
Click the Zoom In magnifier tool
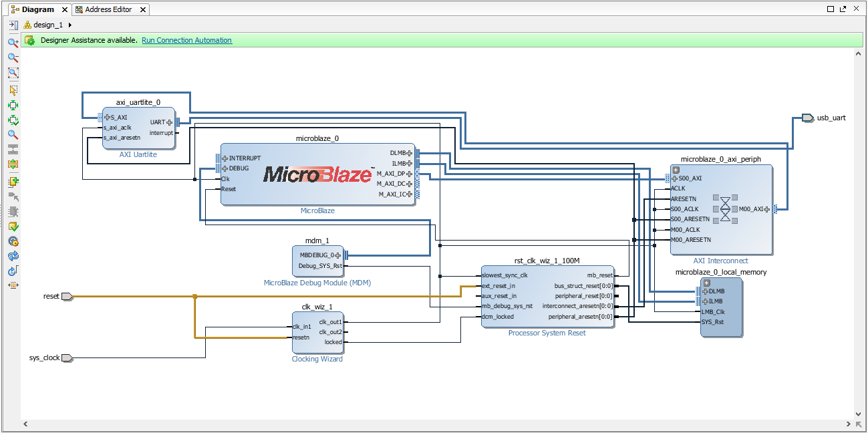(x=13, y=43)
